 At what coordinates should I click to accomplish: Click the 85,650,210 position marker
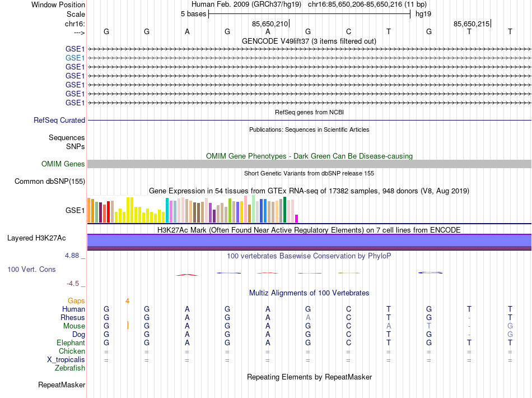pyautogui.click(x=270, y=24)
